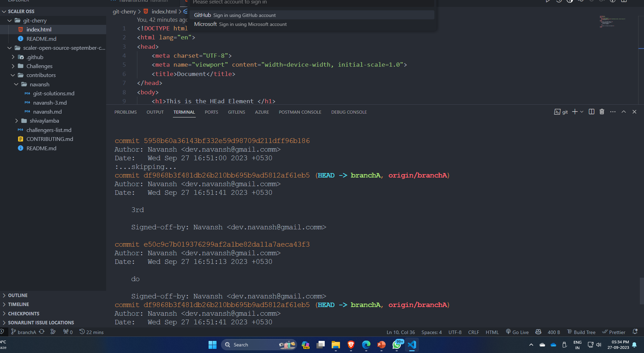The height and width of the screenshot is (353, 644).
Task: Click the notifications bell in the status bar
Action: 635,332
